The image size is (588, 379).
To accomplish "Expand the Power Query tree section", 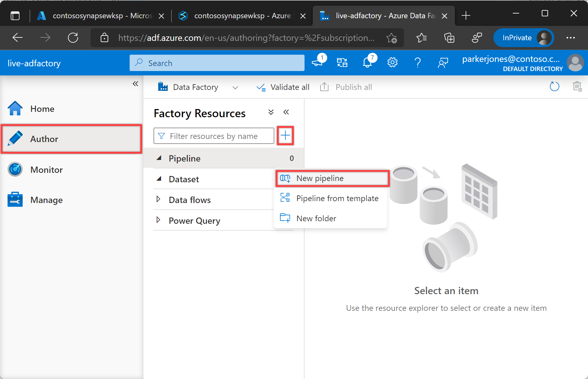I will [159, 220].
